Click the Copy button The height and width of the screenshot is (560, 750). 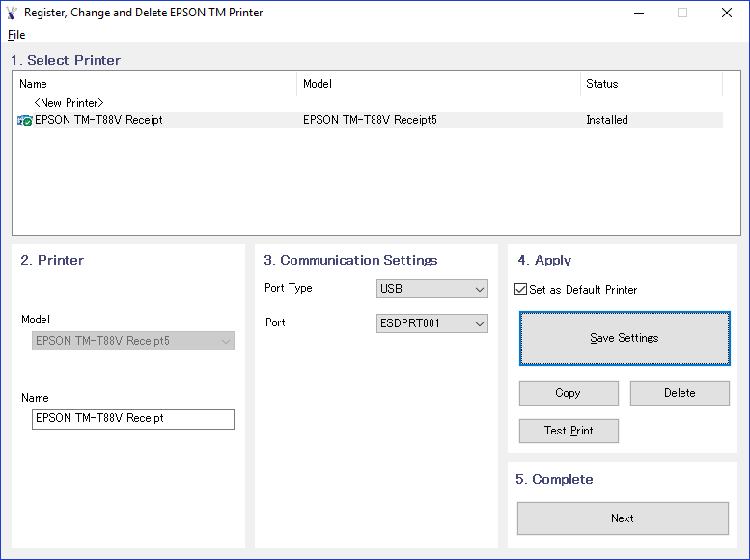point(569,393)
